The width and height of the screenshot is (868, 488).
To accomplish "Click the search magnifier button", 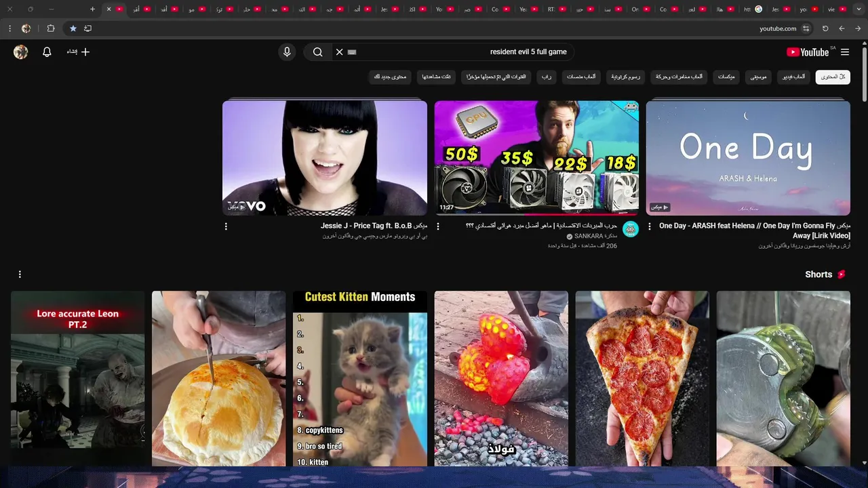I will pos(317,52).
